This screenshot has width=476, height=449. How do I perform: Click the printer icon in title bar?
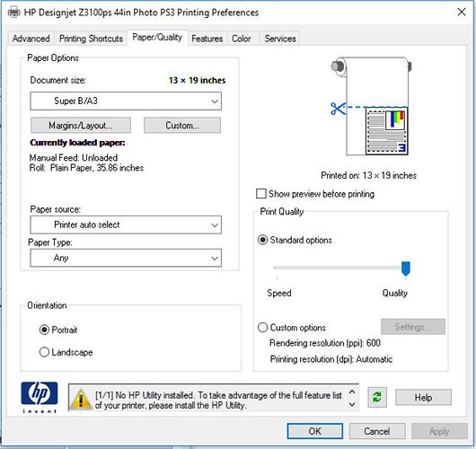[14, 13]
